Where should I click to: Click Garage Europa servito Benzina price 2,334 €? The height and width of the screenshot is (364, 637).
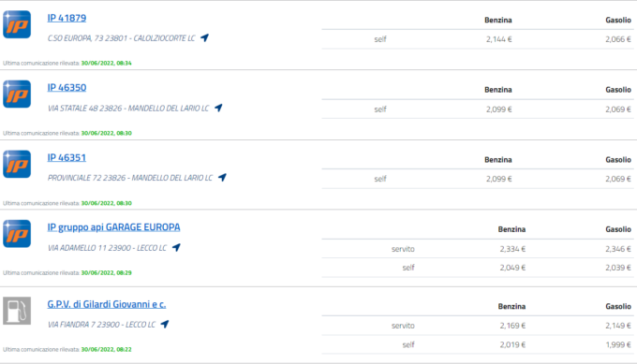click(512, 249)
